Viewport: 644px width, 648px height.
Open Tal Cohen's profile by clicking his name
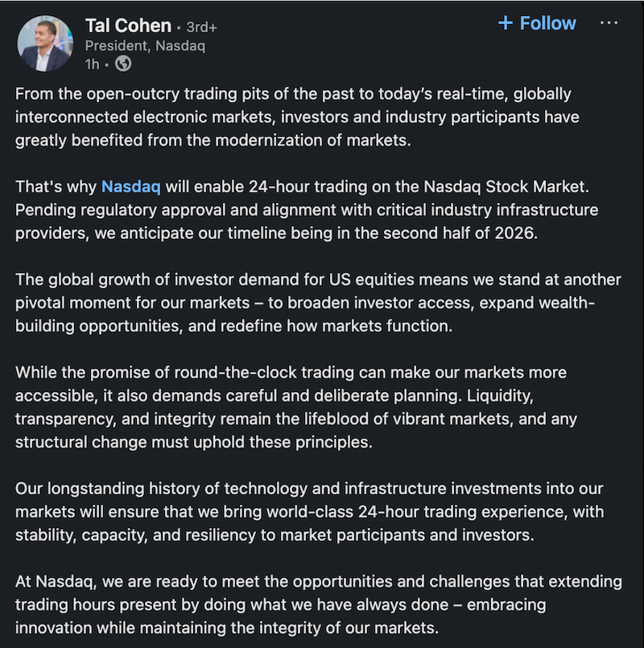pos(128,25)
